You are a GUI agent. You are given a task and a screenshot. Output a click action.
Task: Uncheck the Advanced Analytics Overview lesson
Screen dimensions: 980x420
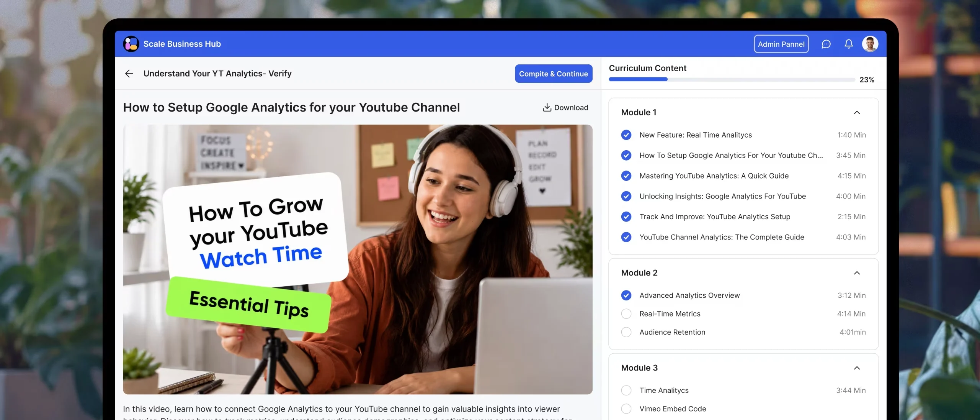[x=626, y=295]
